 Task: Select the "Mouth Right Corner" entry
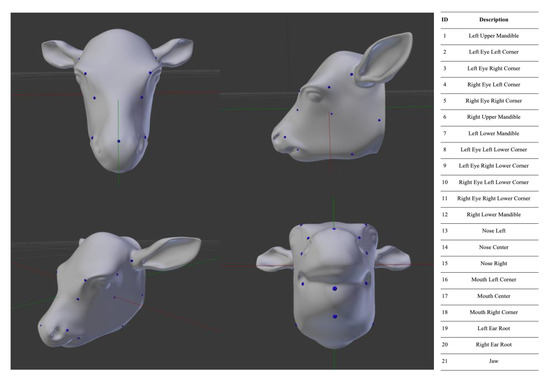[x=494, y=312]
